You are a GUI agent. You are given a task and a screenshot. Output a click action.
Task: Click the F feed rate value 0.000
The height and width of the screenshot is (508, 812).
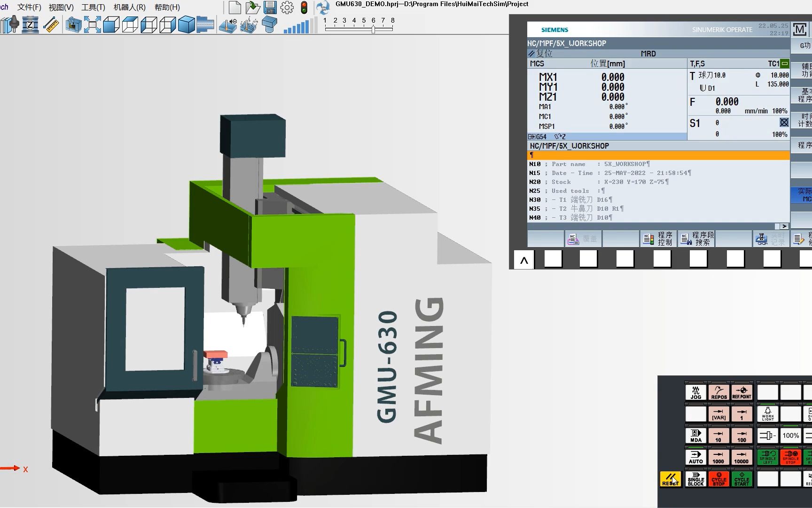point(727,102)
